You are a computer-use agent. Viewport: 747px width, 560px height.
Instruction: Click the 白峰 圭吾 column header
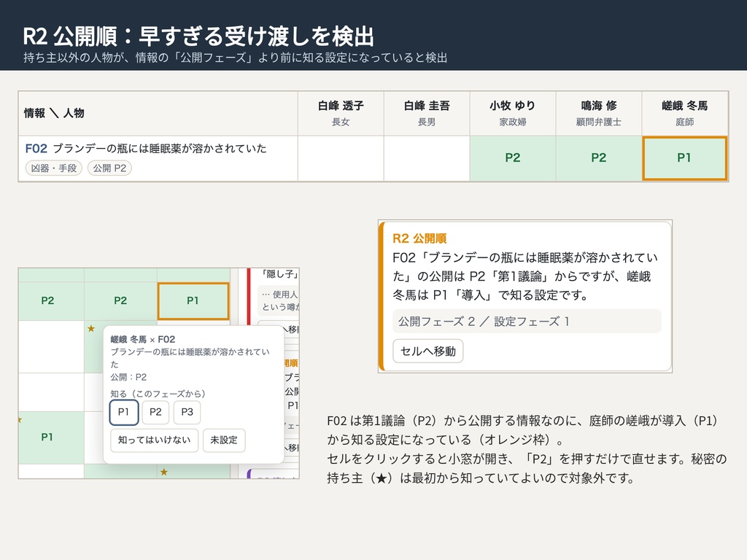tap(427, 113)
